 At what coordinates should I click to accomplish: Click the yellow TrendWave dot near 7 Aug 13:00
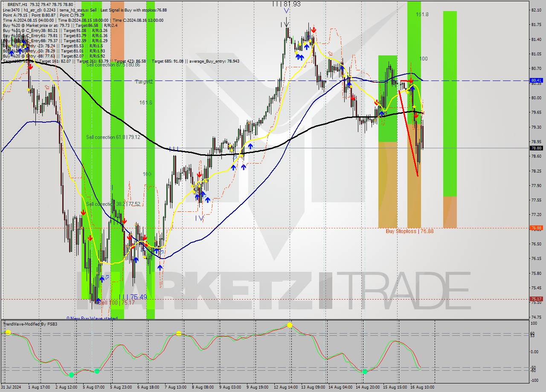click(179, 334)
